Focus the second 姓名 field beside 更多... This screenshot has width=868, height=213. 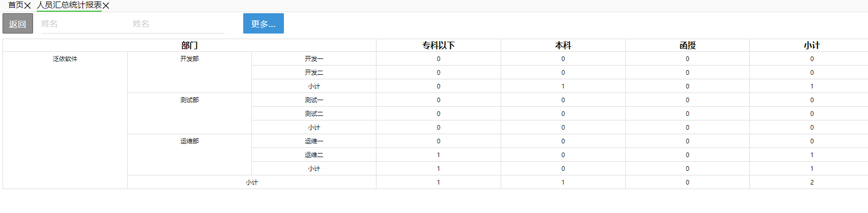[177, 24]
